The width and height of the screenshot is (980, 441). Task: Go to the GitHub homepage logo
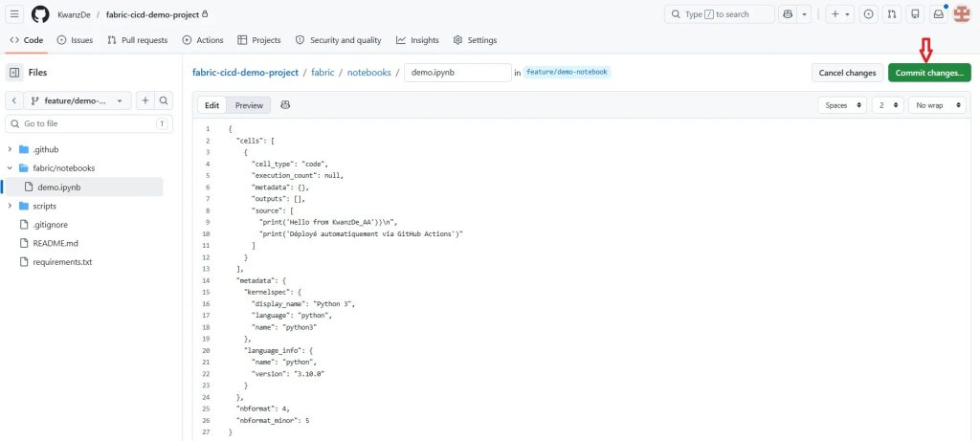coord(40,14)
